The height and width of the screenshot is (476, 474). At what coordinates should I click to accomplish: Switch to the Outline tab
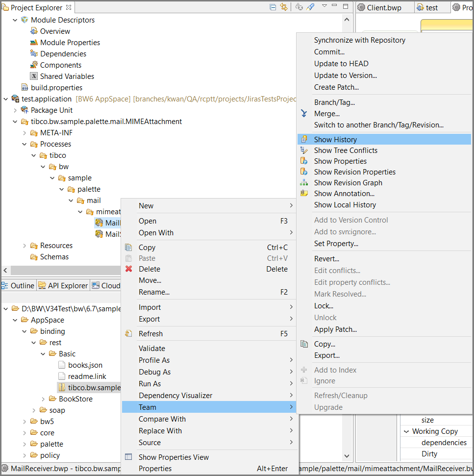tap(19, 286)
